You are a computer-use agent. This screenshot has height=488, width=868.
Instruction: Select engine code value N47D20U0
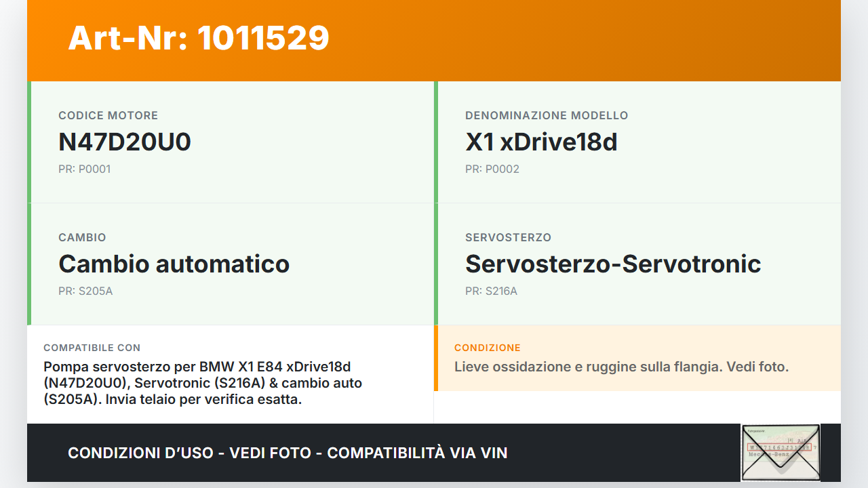[x=125, y=142]
